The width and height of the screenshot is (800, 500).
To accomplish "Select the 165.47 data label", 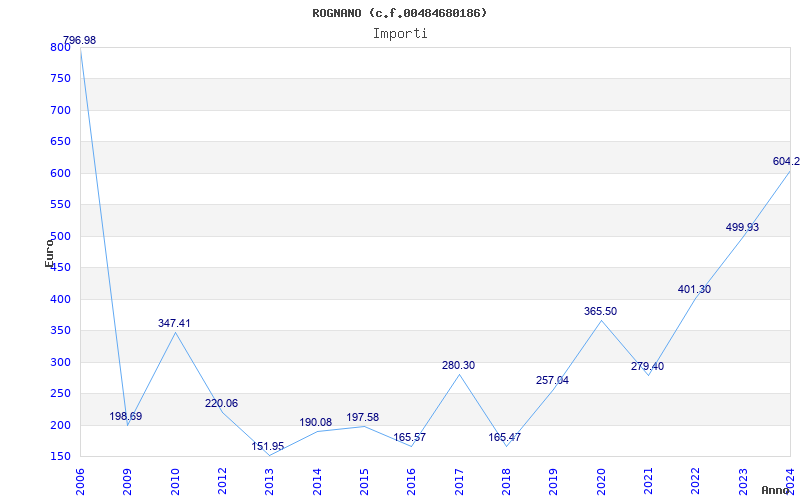I will pyautogui.click(x=505, y=438).
